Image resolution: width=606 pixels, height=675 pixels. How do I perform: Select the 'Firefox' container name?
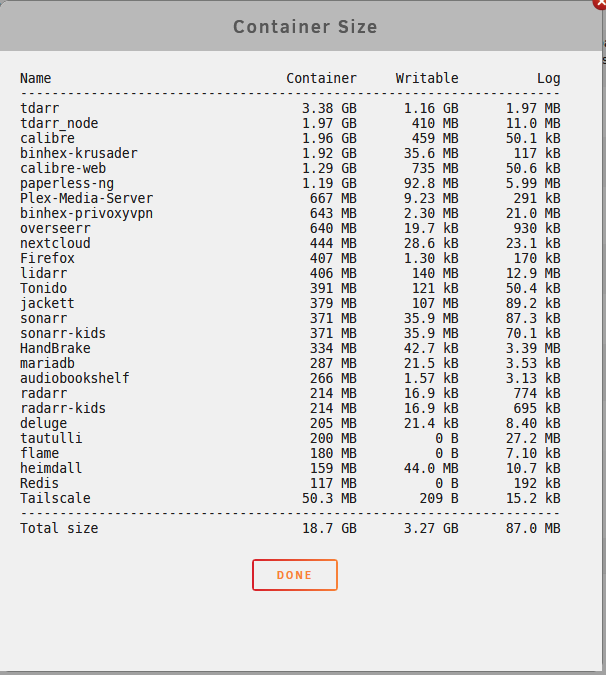[x=47, y=258]
